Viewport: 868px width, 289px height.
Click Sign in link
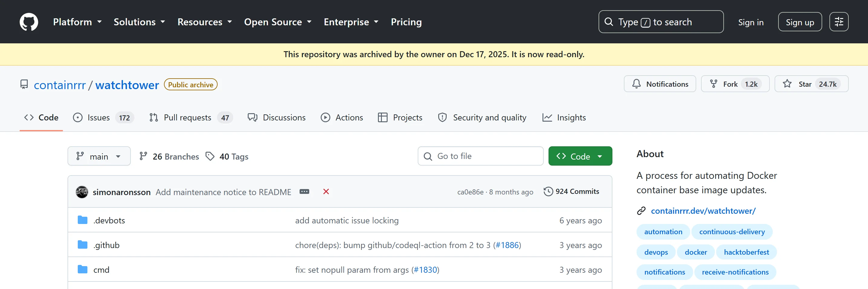[750, 22]
